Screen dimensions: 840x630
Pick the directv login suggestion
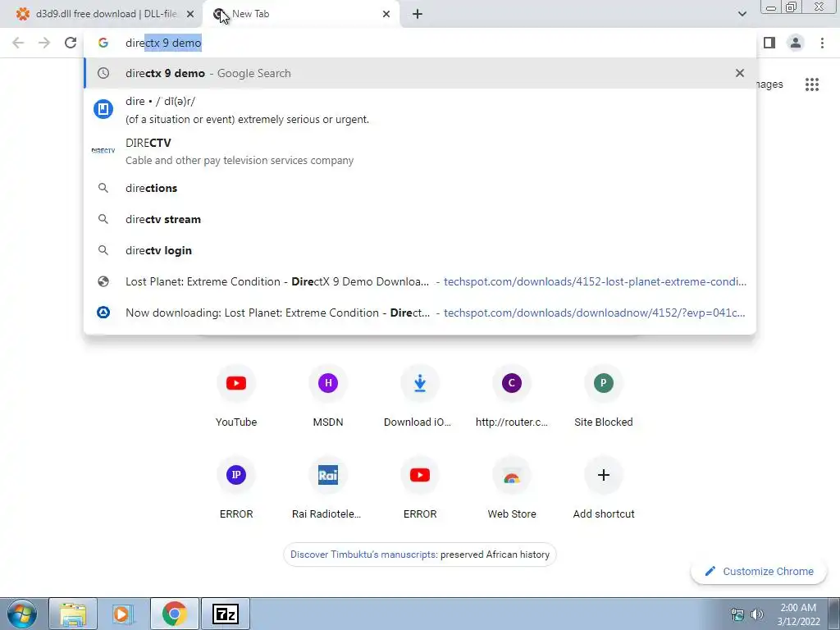pos(419,250)
